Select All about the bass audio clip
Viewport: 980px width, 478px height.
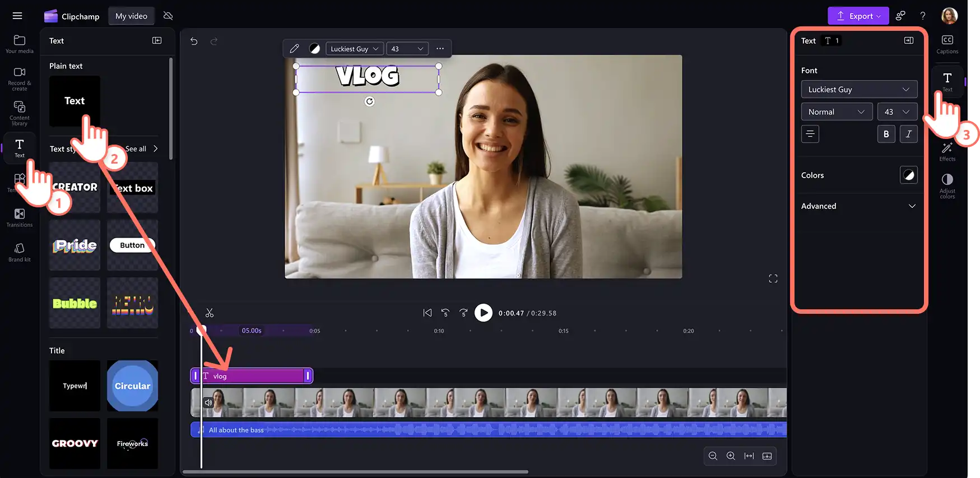pyautogui.click(x=489, y=430)
